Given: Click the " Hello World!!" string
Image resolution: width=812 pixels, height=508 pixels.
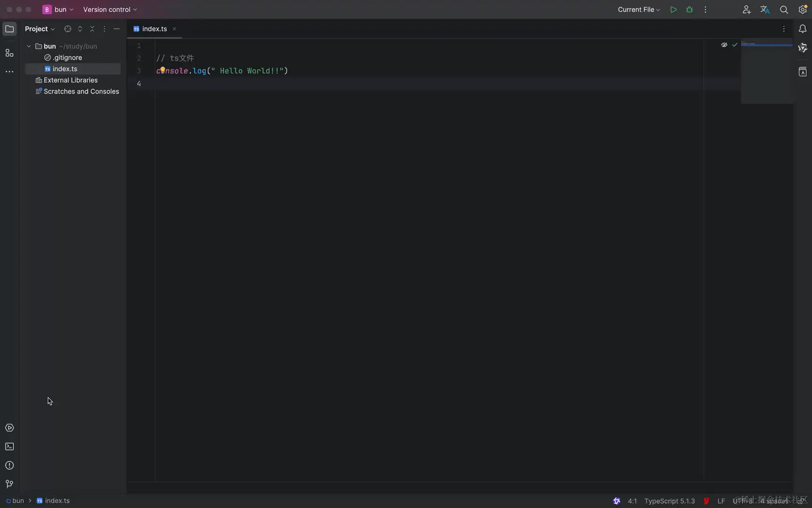Looking at the screenshot, I should tap(247, 71).
